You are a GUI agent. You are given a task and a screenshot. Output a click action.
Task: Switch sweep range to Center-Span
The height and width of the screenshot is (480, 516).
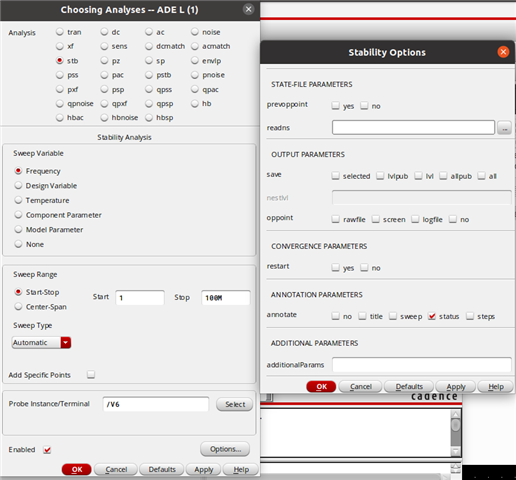point(18,306)
